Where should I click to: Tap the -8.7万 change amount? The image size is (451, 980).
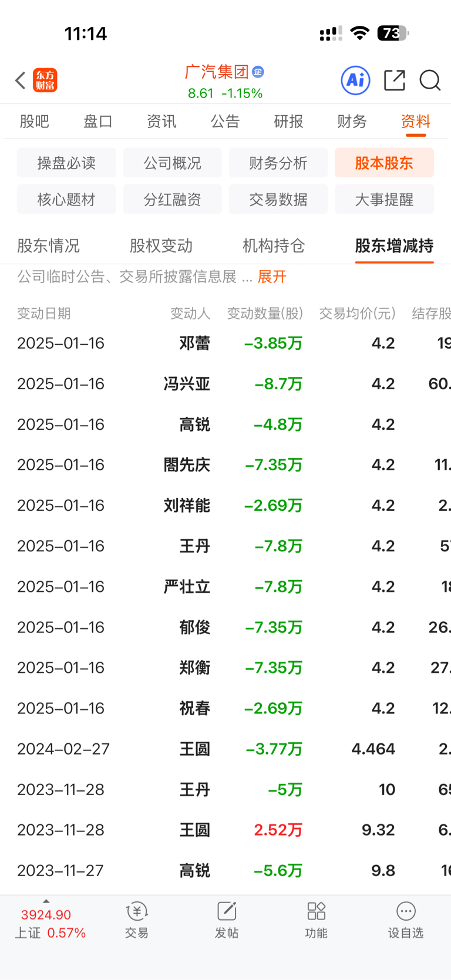pos(279,384)
